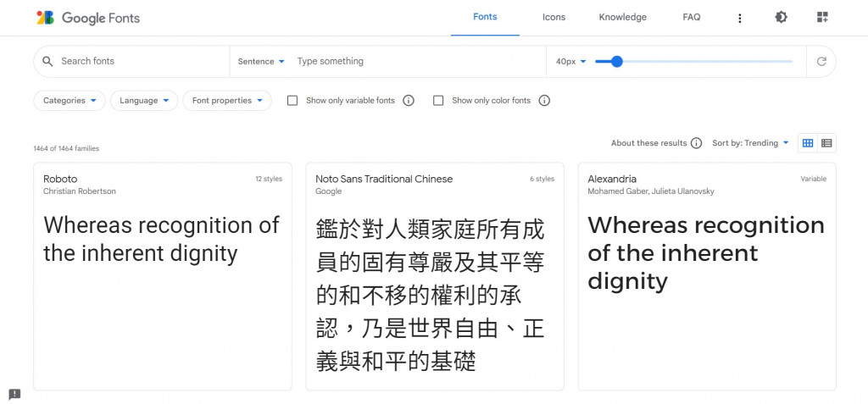Open the Knowledge tab
This screenshot has height=404, width=868.
[x=623, y=17]
